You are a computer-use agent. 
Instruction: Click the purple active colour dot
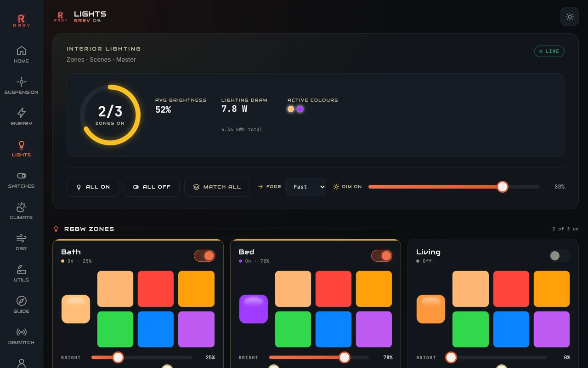300,109
